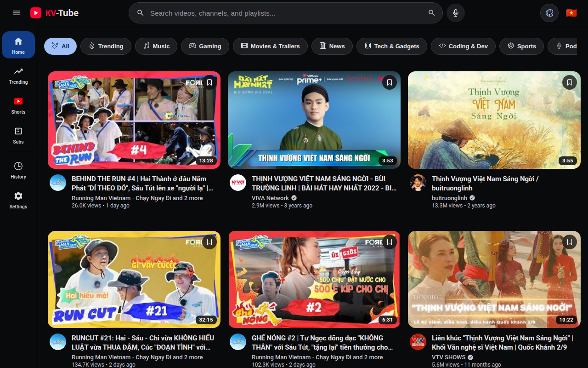The height and width of the screenshot is (368, 588).
Task: Open the theme palette icon
Action: pyautogui.click(x=549, y=13)
